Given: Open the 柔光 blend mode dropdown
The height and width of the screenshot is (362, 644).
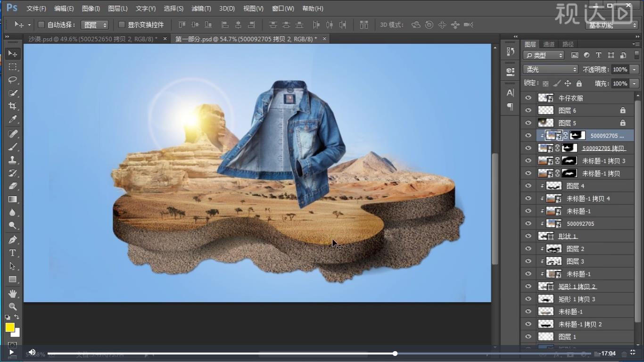Looking at the screenshot, I should point(550,69).
